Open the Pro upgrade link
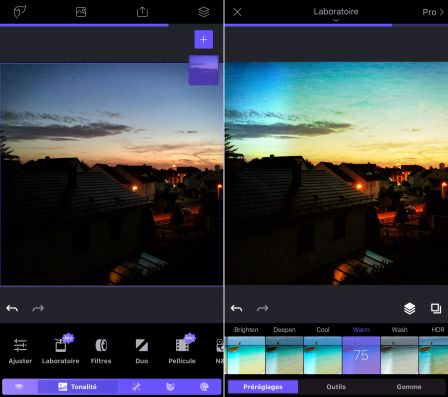This screenshot has height=397, width=448. tap(433, 12)
